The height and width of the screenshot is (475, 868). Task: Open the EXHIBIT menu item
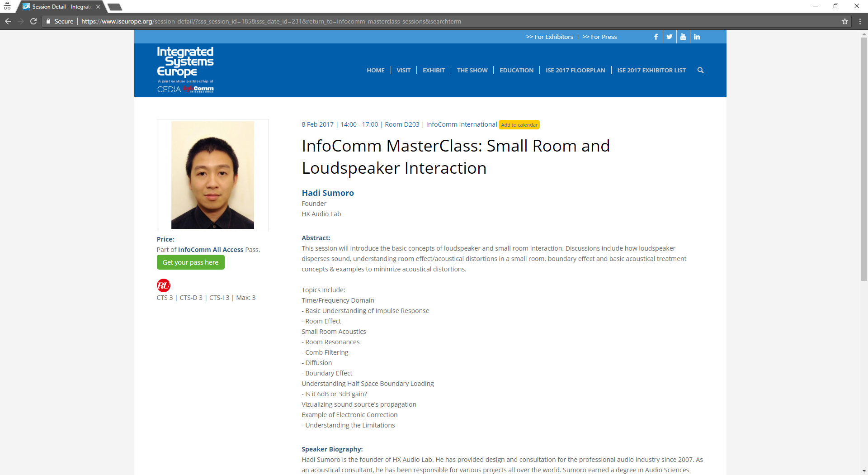click(434, 70)
